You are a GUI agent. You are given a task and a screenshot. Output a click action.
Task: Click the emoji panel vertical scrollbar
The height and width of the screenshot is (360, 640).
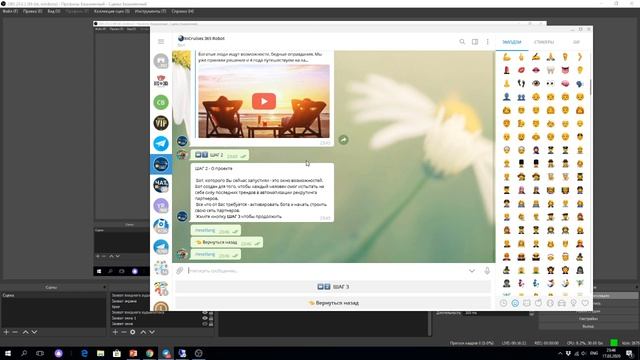coord(591,86)
